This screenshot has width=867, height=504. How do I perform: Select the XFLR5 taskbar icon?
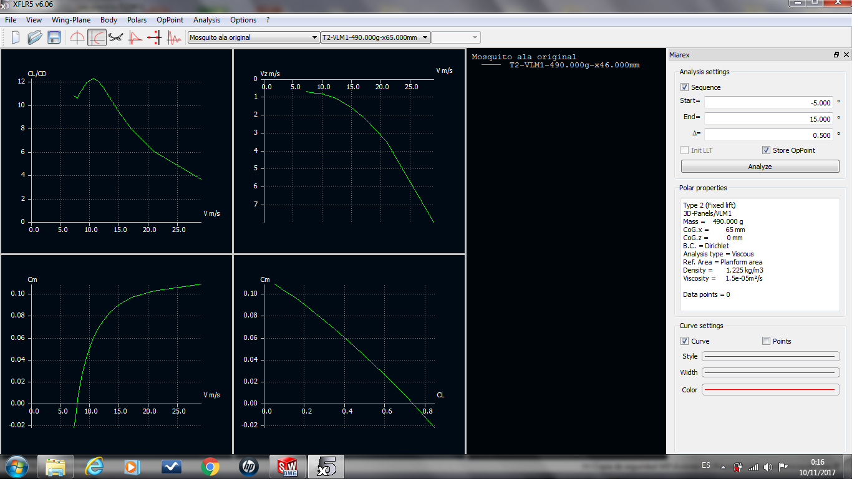(x=326, y=467)
